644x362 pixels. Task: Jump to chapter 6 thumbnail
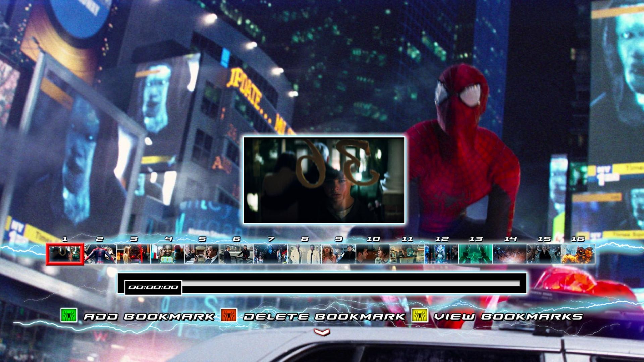[236, 254]
